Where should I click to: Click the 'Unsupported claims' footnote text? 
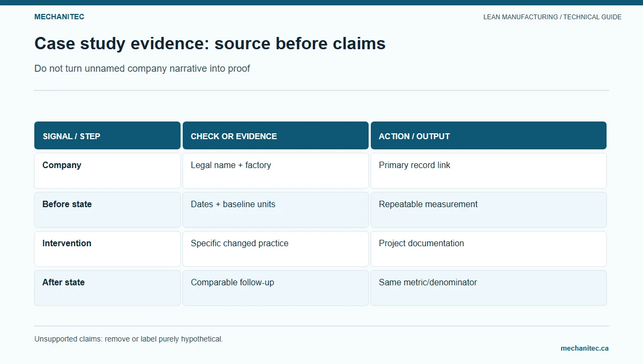point(129,339)
